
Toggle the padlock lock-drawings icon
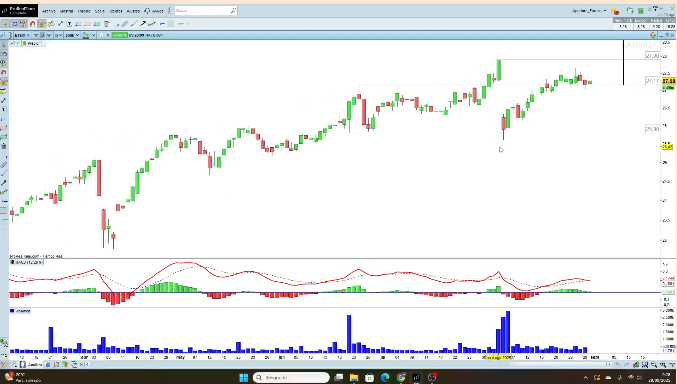pyautogui.click(x=42, y=24)
